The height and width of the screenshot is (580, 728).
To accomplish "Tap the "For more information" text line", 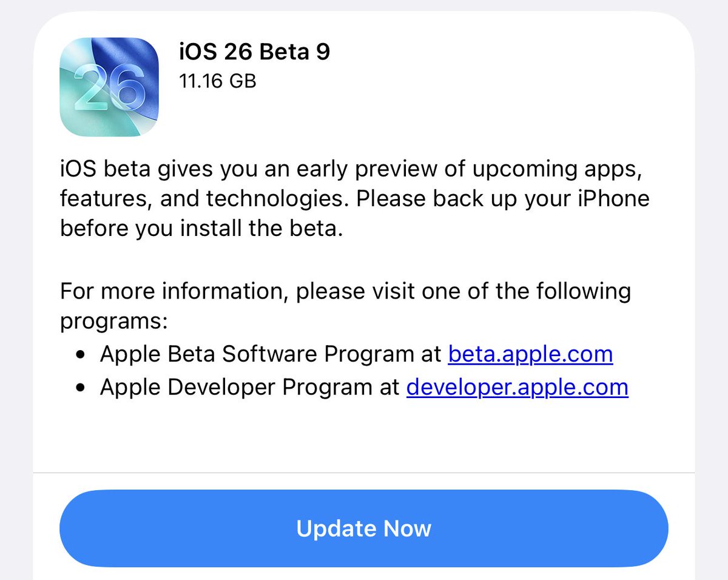I will 345,291.
